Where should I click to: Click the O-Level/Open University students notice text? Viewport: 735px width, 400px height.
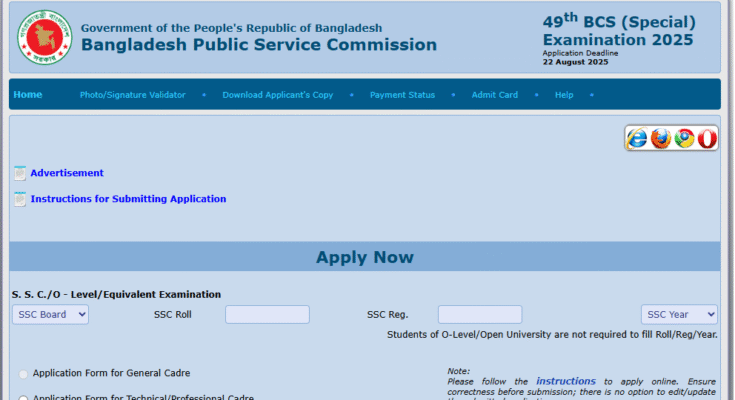point(552,335)
